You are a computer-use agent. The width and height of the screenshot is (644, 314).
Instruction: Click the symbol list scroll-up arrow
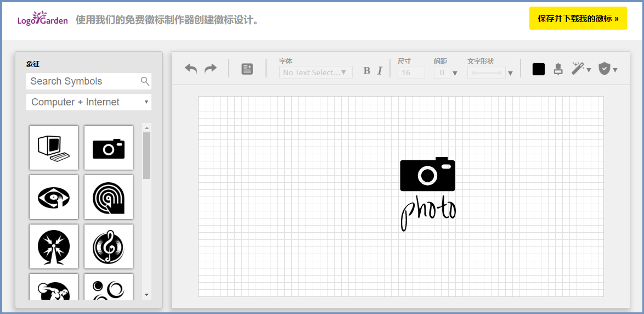(x=146, y=127)
